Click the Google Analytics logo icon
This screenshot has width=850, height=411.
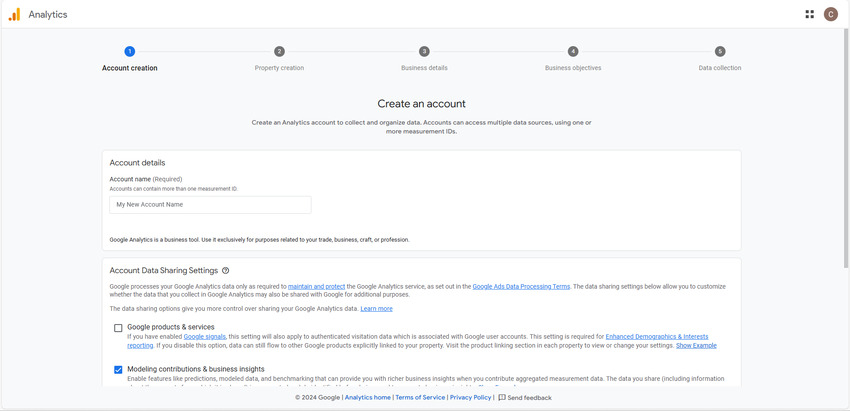pos(14,14)
